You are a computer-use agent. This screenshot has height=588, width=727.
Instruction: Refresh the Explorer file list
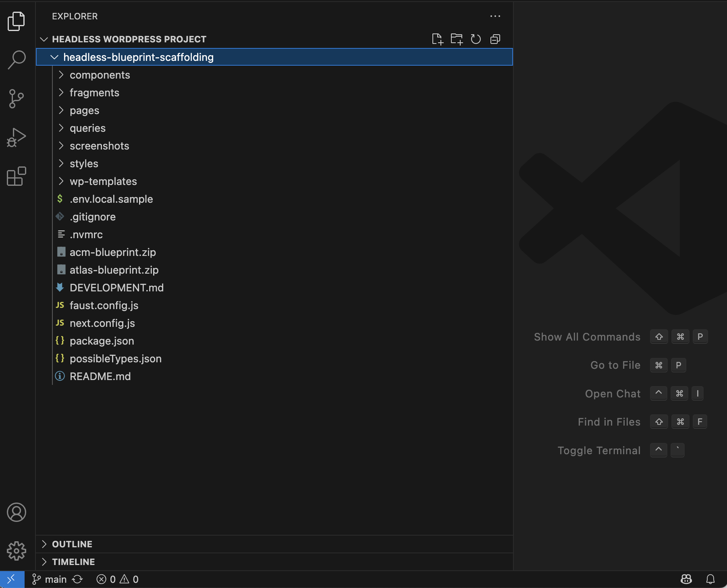click(476, 39)
